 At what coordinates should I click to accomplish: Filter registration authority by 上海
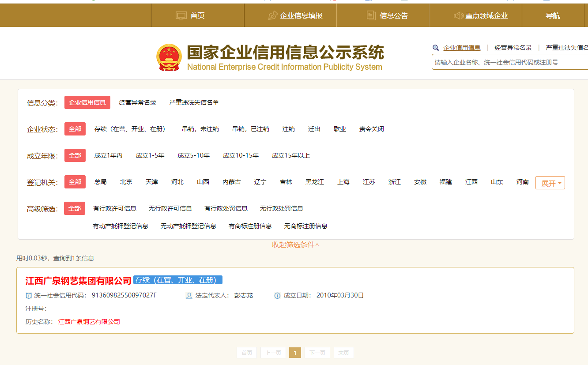click(x=343, y=182)
